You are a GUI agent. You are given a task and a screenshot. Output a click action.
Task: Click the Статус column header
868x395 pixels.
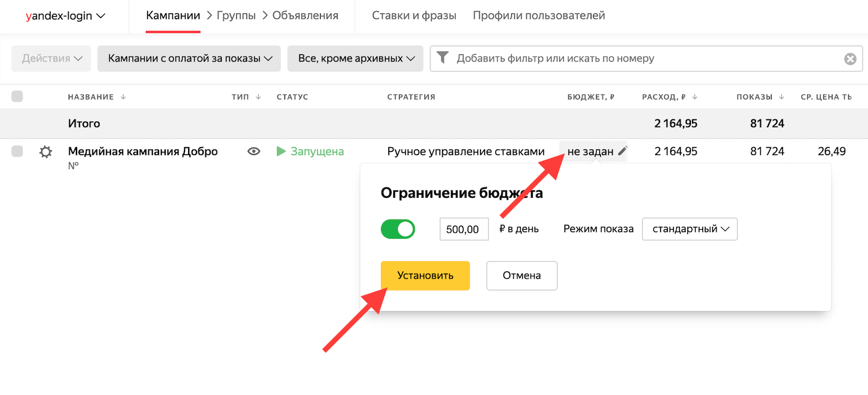click(292, 97)
